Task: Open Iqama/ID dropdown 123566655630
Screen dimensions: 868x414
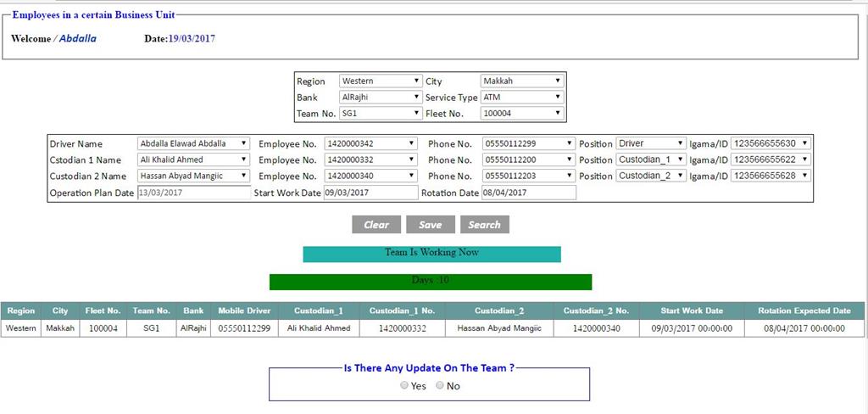Action: pyautogui.click(x=771, y=143)
